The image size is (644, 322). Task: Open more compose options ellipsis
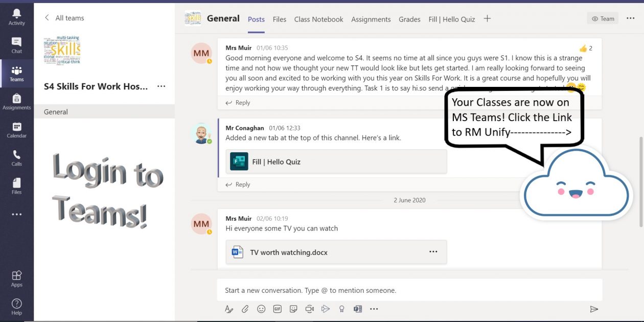[x=374, y=309]
